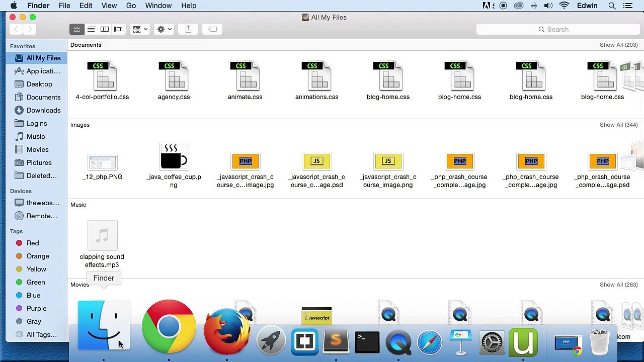The height and width of the screenshot is (362, 644).
Task: Select the 4-col-portfolio.css file
Action: (102, 81)
